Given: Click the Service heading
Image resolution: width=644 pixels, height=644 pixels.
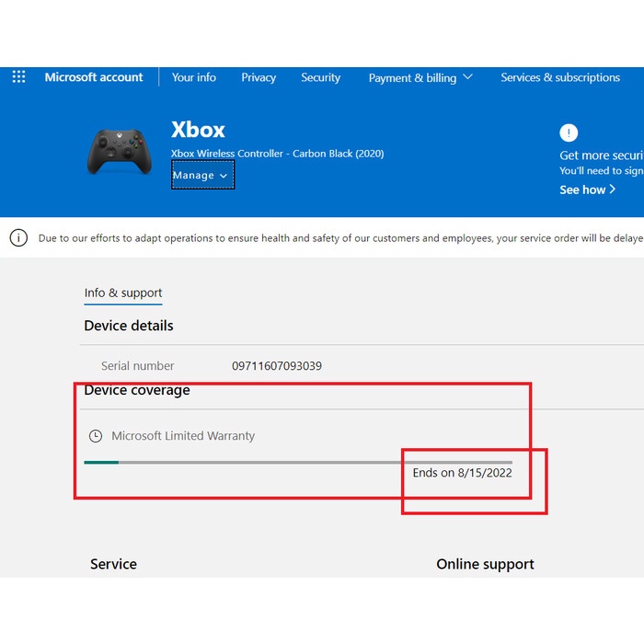Looking at the screenshot, I should point(113,564).
